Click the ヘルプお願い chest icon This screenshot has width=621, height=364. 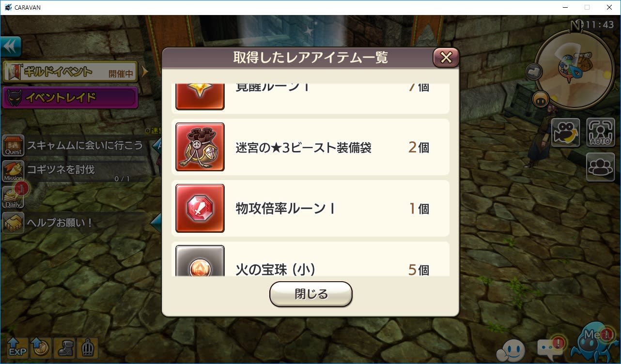click(14, 223)
